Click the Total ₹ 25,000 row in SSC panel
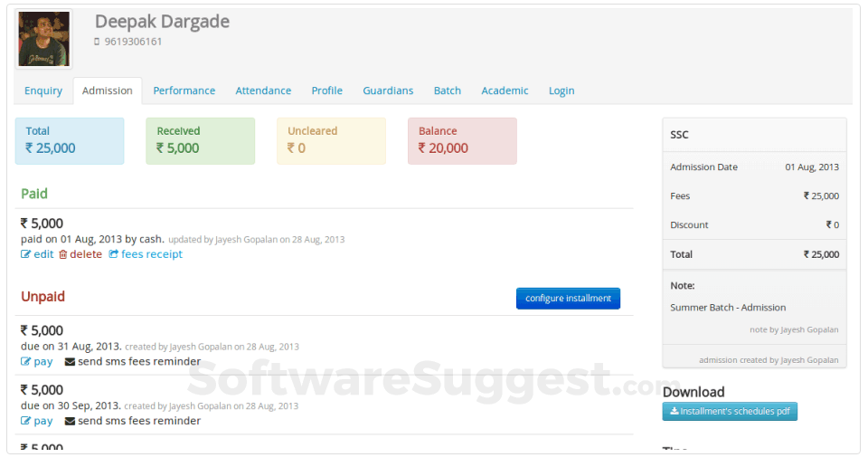868x467 pixels. pyautogui.click(x=754, y=254)
